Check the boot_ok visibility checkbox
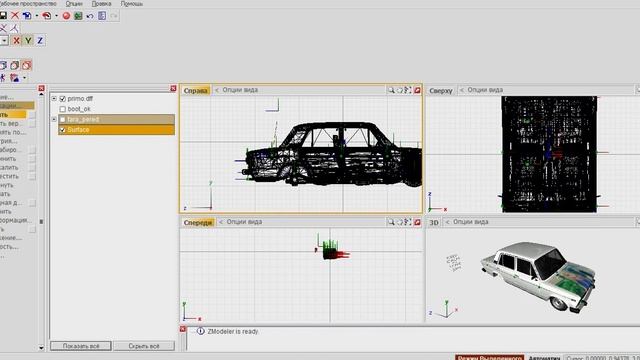 [62, 109]
